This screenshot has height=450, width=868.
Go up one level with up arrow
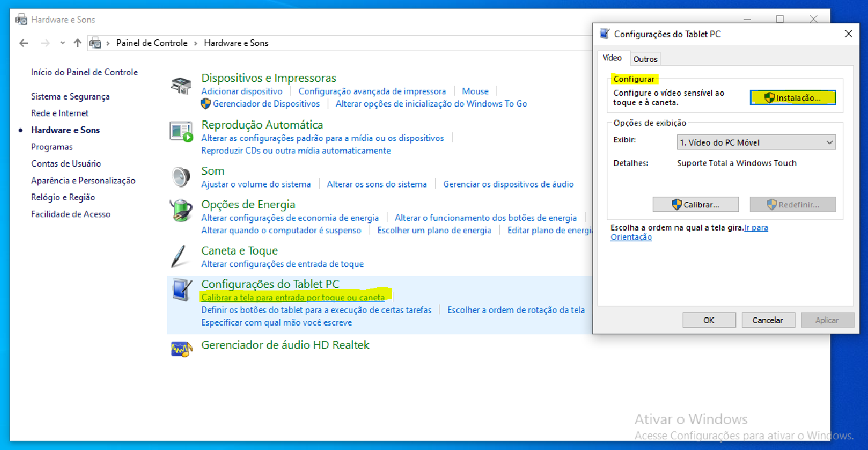tap(77, 43)
